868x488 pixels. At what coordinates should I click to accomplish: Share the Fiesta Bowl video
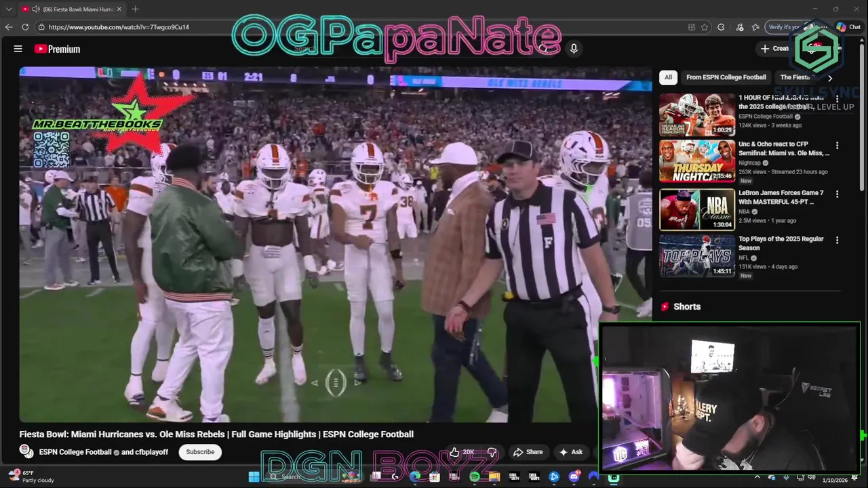528,452
